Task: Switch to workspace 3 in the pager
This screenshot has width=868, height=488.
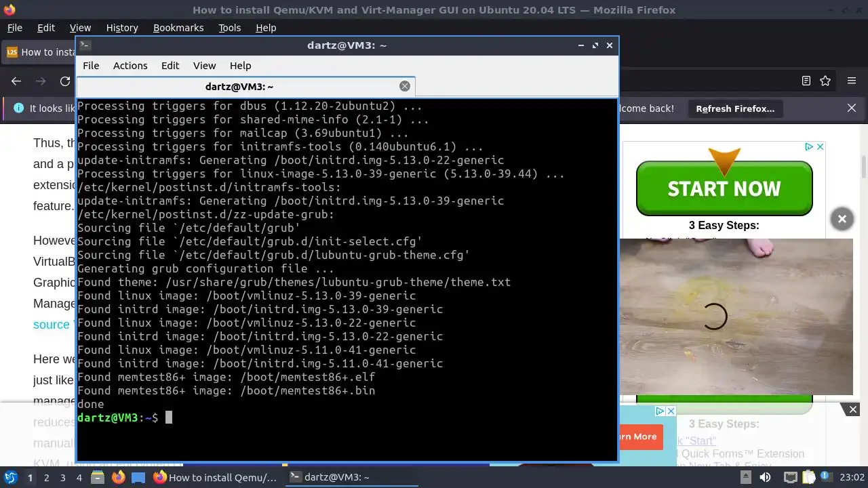Action: [x=62, y=477]
